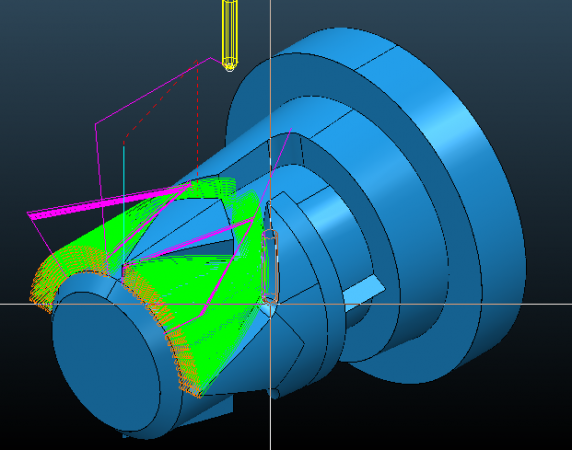Click the red dashed rapid-move line

pyautogui.click(x=197, y=120)
